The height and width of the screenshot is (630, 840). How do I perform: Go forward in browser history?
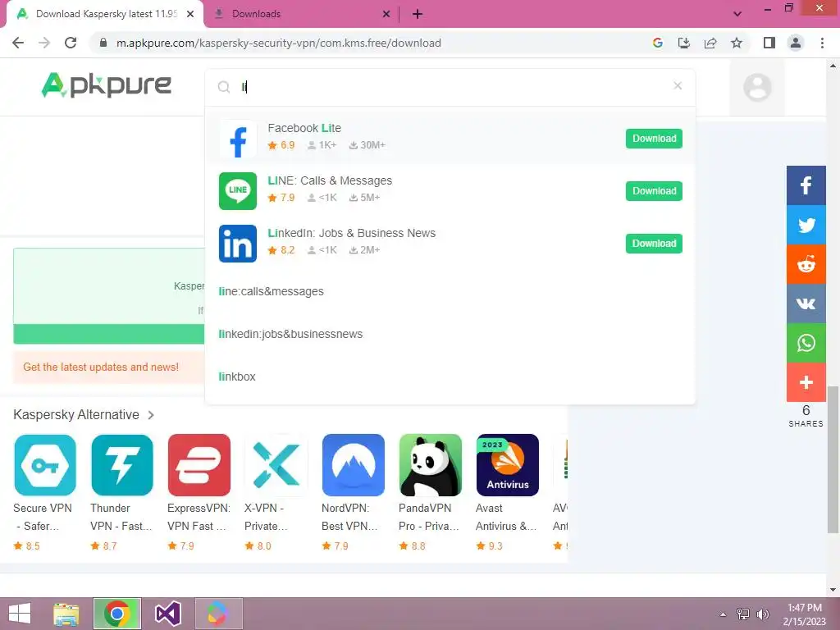[x=44, y=43]
